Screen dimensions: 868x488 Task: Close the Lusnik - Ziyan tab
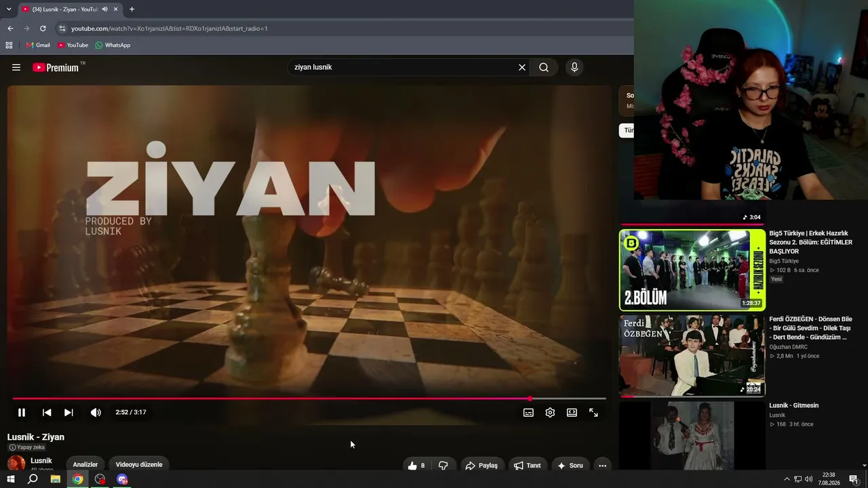[116, 9]
